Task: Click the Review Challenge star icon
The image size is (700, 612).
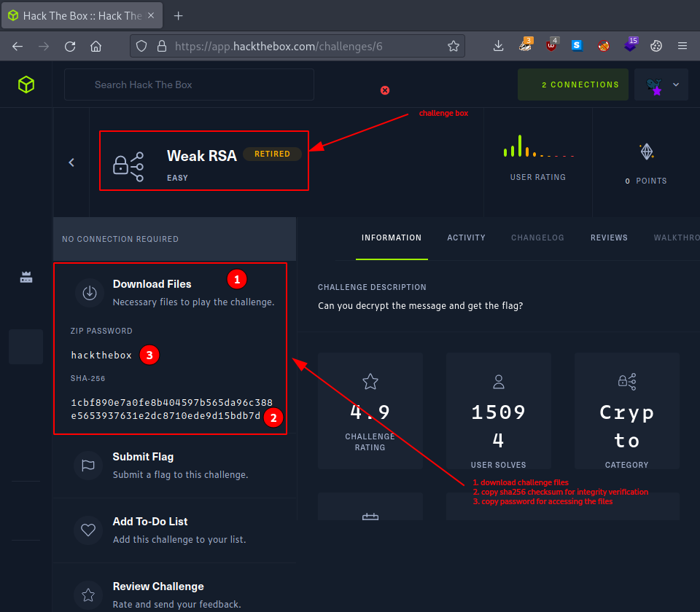Action: pos(89,595)
